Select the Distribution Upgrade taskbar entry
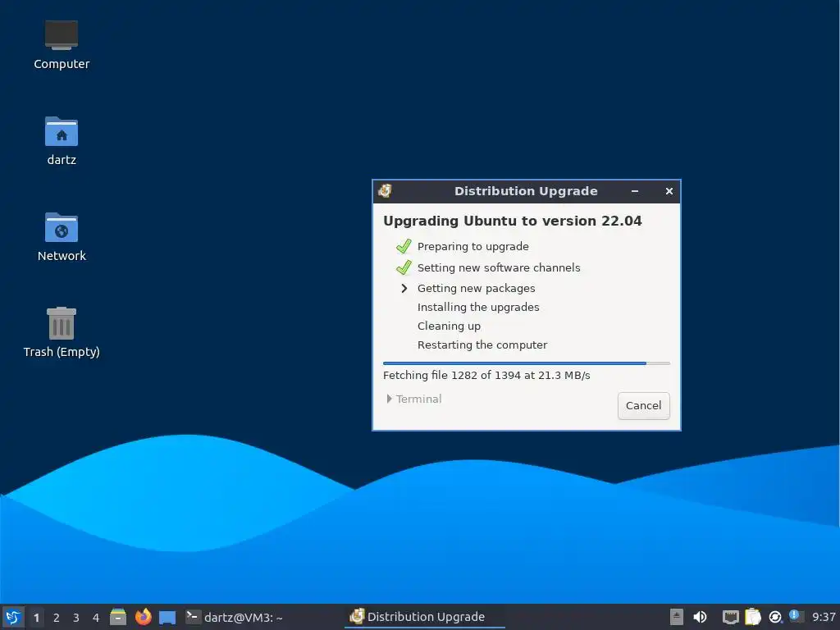Screen dimensions: 840x630 pyautogui.click(x=424, y=617)
